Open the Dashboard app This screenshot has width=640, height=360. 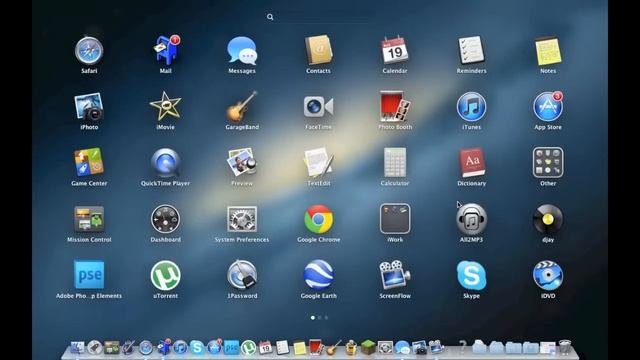[165, 219]
